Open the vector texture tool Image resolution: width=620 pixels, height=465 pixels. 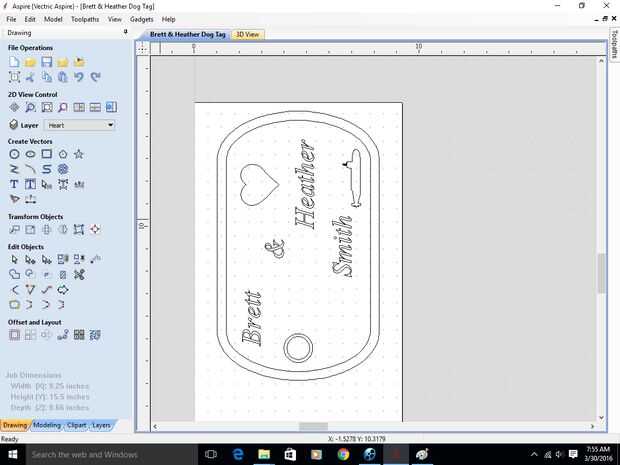tap(63, 169)
